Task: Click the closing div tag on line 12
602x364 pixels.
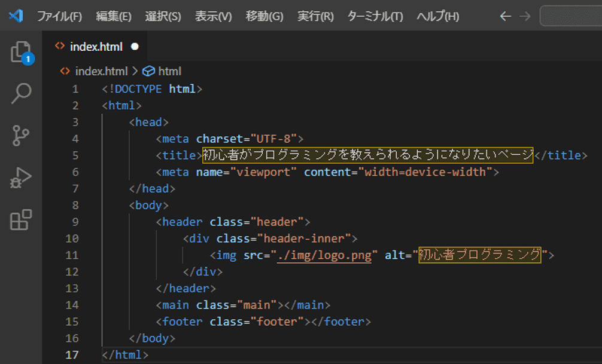Action: point(203,271)
